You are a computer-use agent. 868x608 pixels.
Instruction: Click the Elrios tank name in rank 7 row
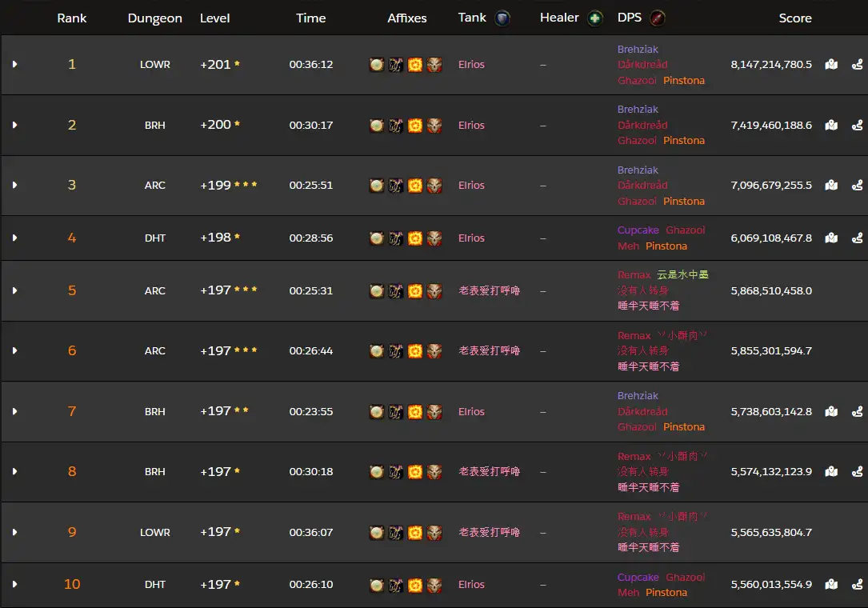coord(471,412)
